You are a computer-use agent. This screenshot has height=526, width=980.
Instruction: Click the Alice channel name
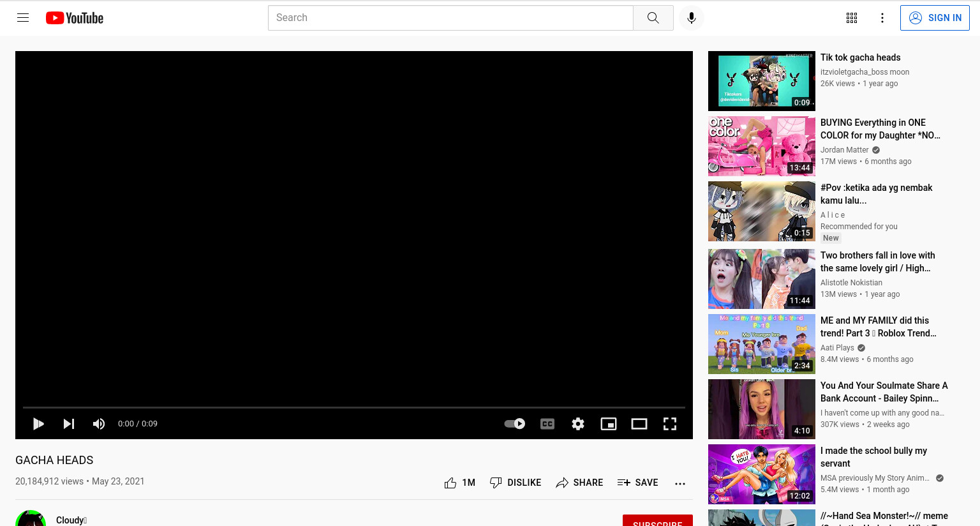(x=833, y=215)
